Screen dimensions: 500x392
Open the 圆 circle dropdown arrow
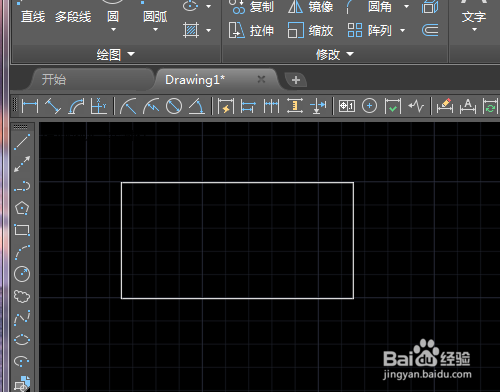(113, 30)
